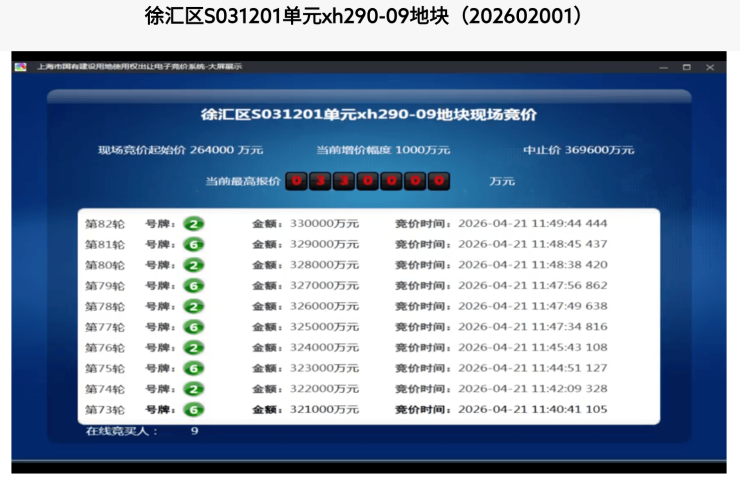Click the bidder badge in the round 77 row
The height and width of the screenshot is (479, 740).
[x=193, y=327]
